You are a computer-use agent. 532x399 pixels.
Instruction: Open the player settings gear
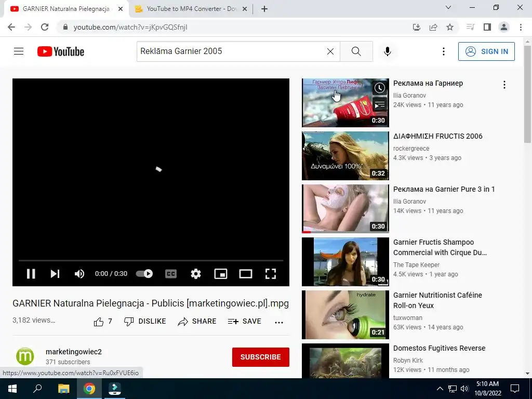[x=196, y=273]
